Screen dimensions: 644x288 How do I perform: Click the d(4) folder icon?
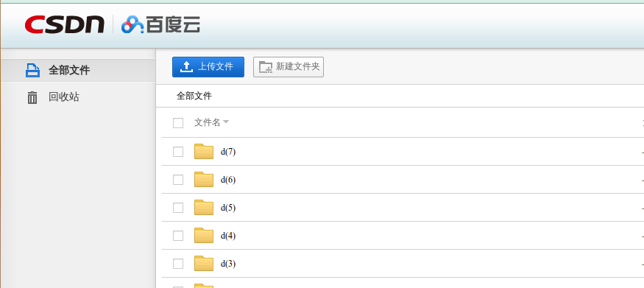204,235
